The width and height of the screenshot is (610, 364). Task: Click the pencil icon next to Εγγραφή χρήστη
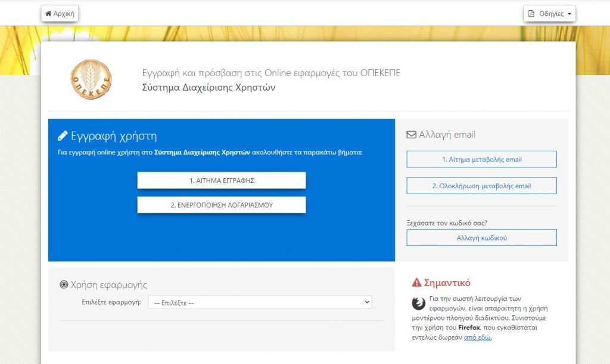pos(63,136)
